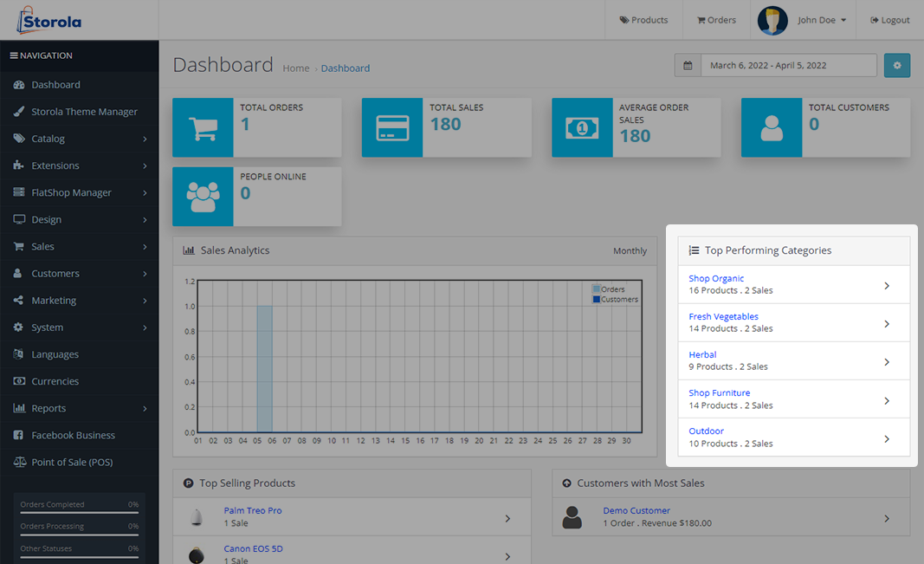Viewport: 924px width, 564px height.
Task: Open the Fresh Vegetables category link
Action: pyautogui.click(x=723, y=316)
